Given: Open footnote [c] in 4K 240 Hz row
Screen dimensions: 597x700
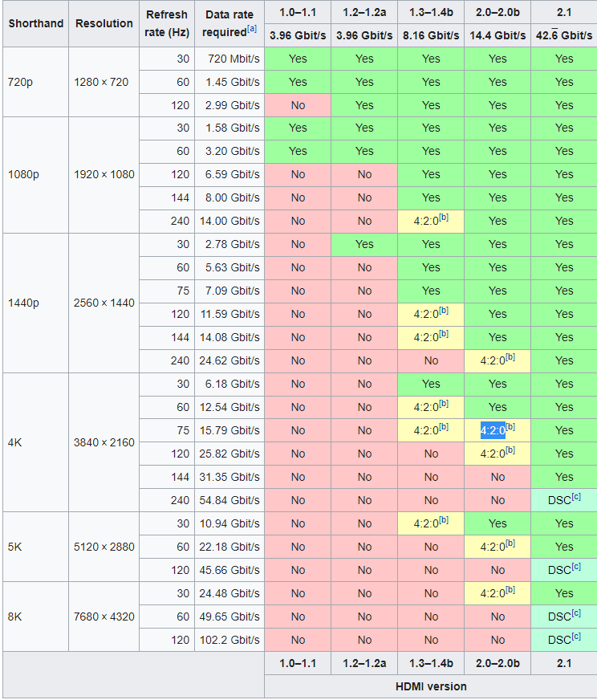Looking at the screenshot, I should [577, 498].
